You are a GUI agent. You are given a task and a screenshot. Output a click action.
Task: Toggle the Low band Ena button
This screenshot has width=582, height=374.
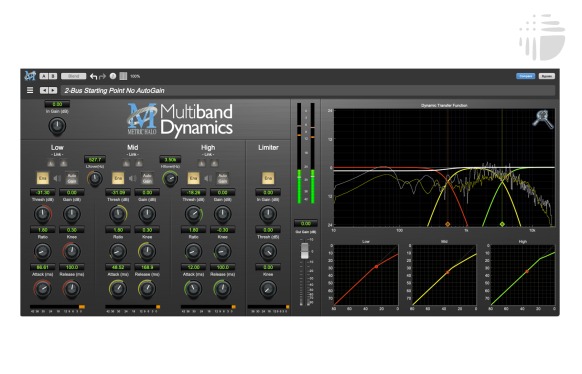pyautogui.click(x=43, y=178)
